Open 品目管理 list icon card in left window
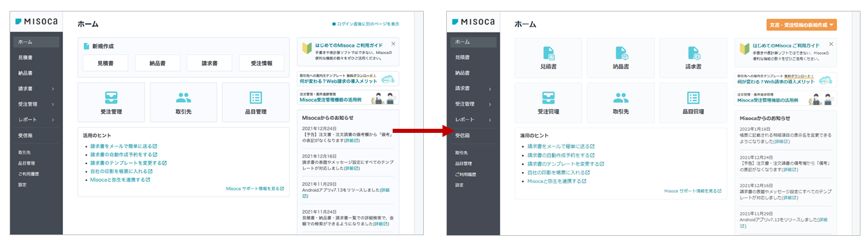The height and width of the screenshot is (244, 868). [x=256, y=102]
